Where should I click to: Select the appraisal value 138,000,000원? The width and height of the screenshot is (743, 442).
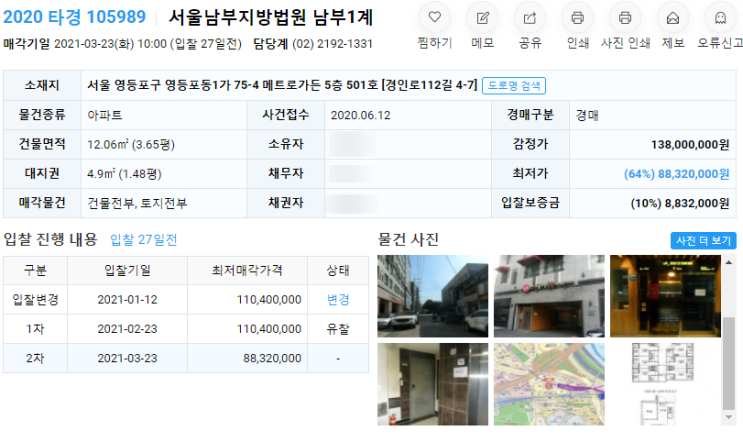point(690,144)
